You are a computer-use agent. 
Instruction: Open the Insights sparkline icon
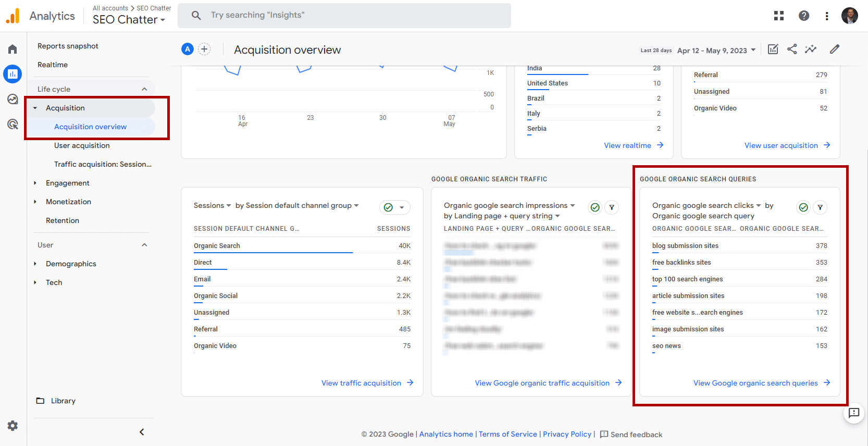coord(811,49)
